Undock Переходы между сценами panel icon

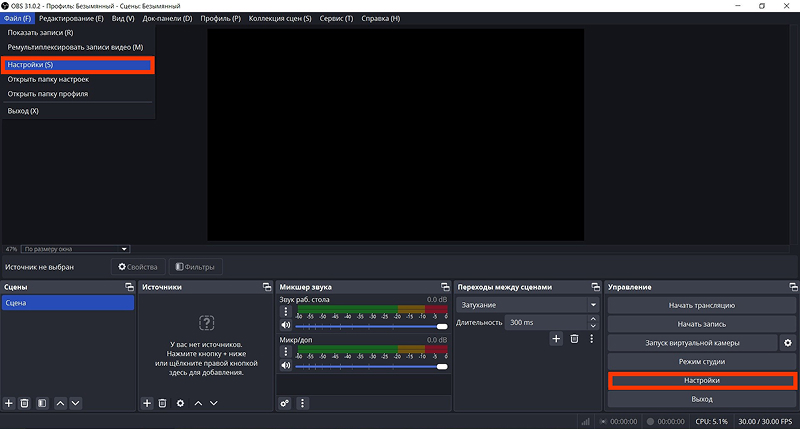click(x=595, y=287)
